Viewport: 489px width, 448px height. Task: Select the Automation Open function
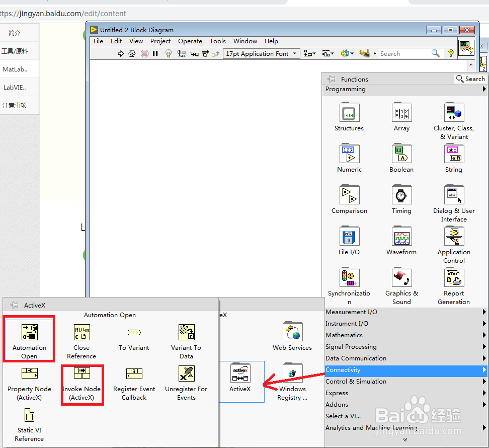(x=29, y=340)
